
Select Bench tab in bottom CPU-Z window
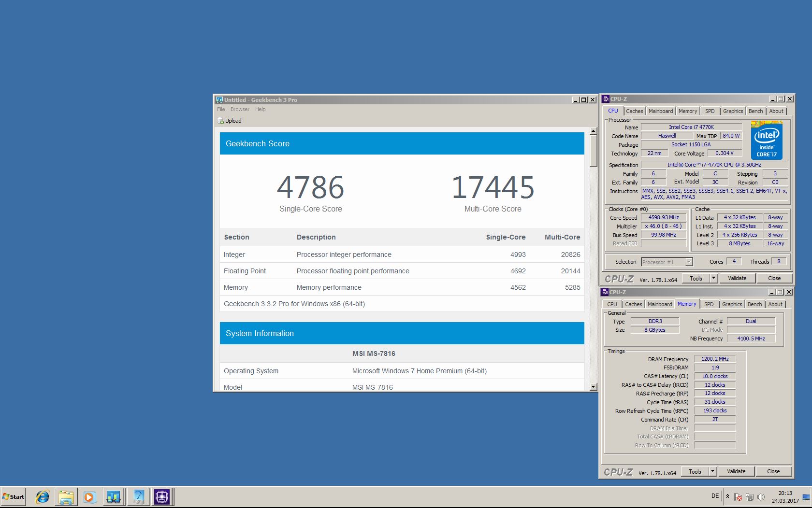coord(754,304)
